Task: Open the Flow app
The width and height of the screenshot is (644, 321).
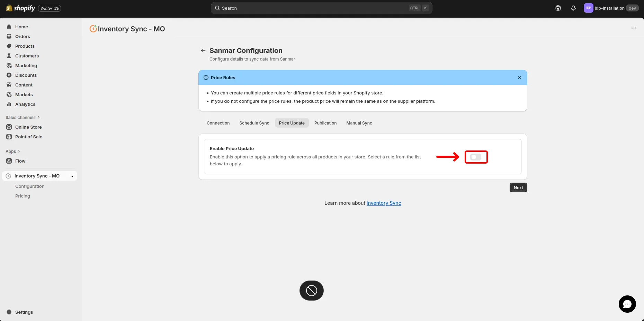Action: tap(20, 161)
